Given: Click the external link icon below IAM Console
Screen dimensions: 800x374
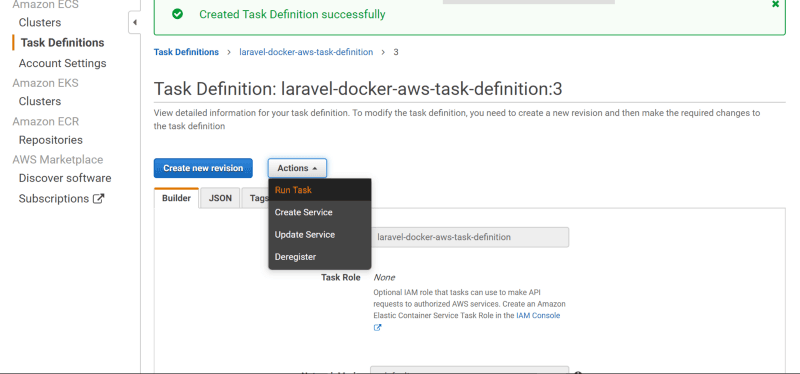Looking at the screenshot, I should tap(378, 328).
